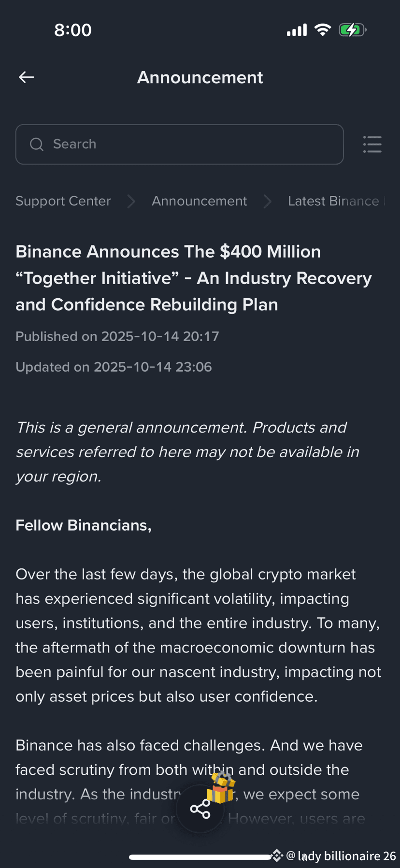This screenshot has width=400, height=868.
Task: Open the Latest Binance breadcrumb link
Action: (x=336, y=201)
